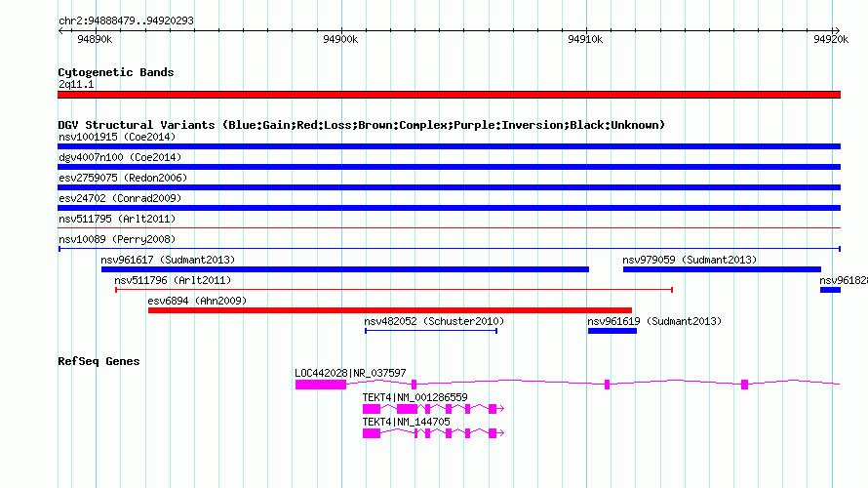Select the nsv1001915 blue gain bar

click(x=449, y=146)
